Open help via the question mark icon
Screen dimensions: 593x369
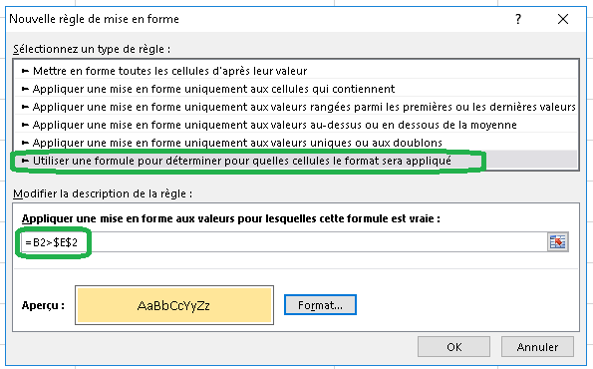click(518, 19)
